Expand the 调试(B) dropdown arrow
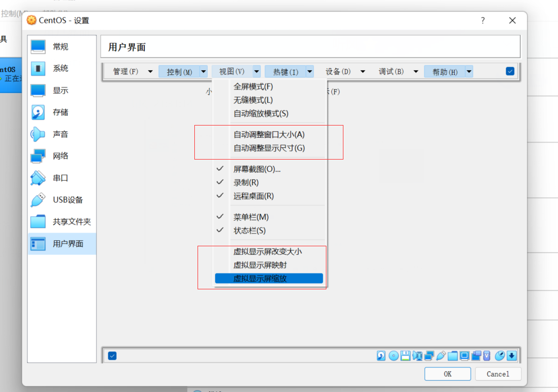Image resolution: width=558 pixels, height=392 pixels. (x=416, y=72)
